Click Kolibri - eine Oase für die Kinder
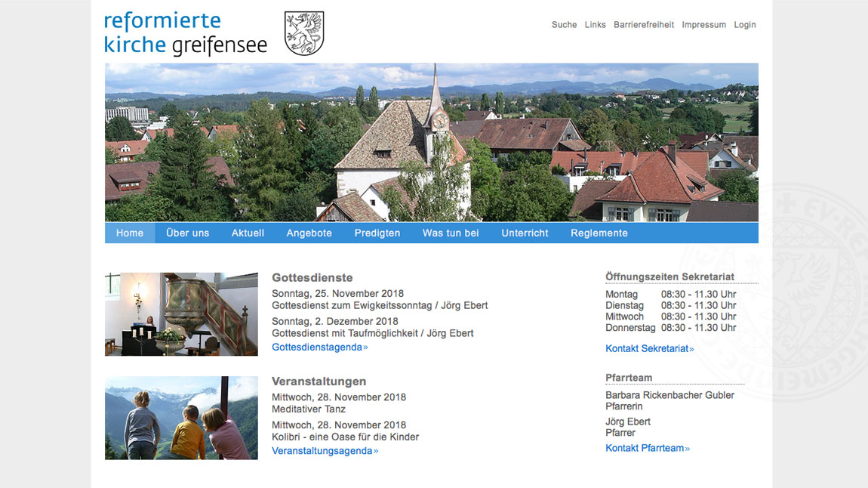Screen dimensions: 868x488 click(346, 437)
